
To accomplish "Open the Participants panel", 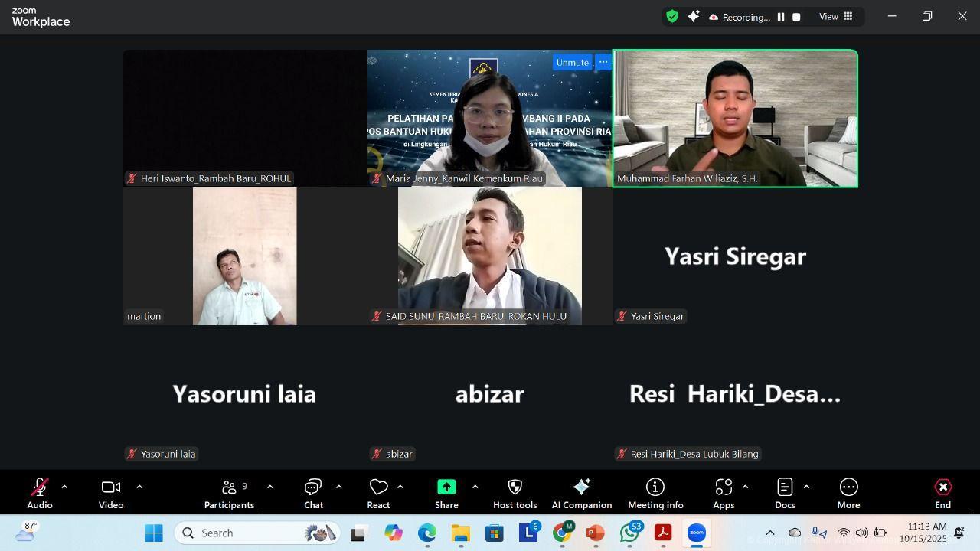I will click(229, 494).
